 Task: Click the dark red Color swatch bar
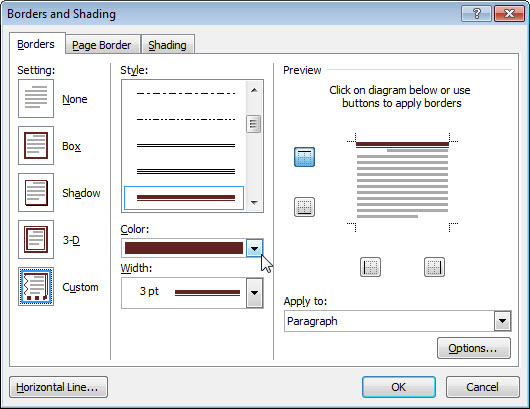(x=184, y=248)
